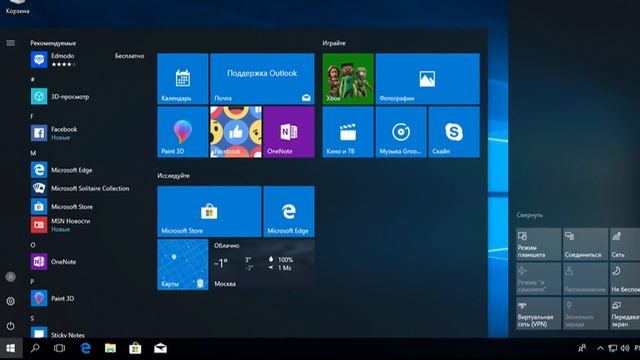Open the Skype tile (Скайп)
This screenshot has height=360, width=640.
tap(454, 132)
